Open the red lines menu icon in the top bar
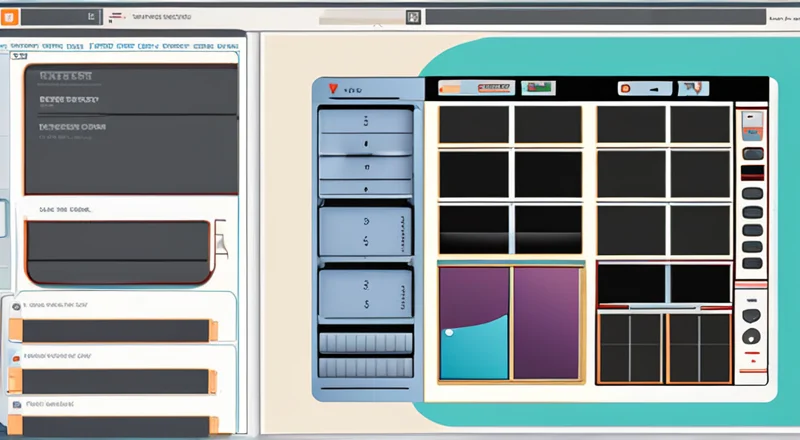The width and height of the screenshot is (800, 440). tap(118, 17)
